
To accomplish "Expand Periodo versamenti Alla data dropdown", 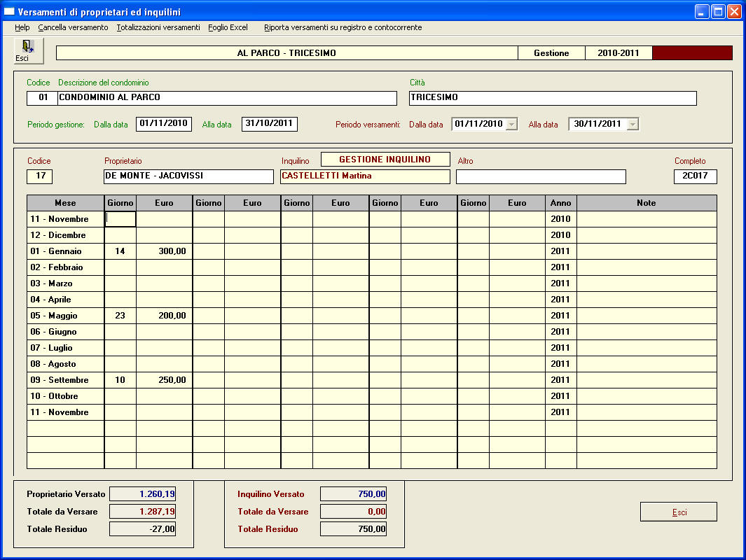I will pyautogui.click(x=633, y=124).
